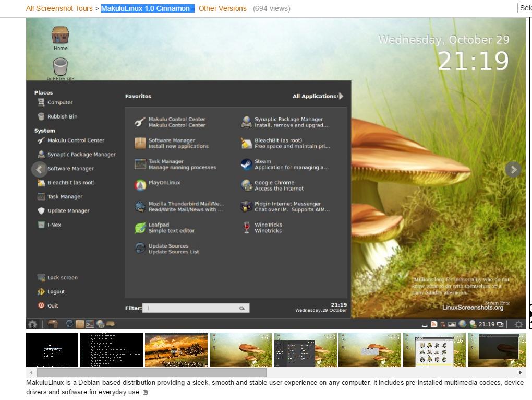This screenshot has height=400, width=532.
Task: Go to the previous screenshot with the left arrow
Action: click(x=39, y=169)
